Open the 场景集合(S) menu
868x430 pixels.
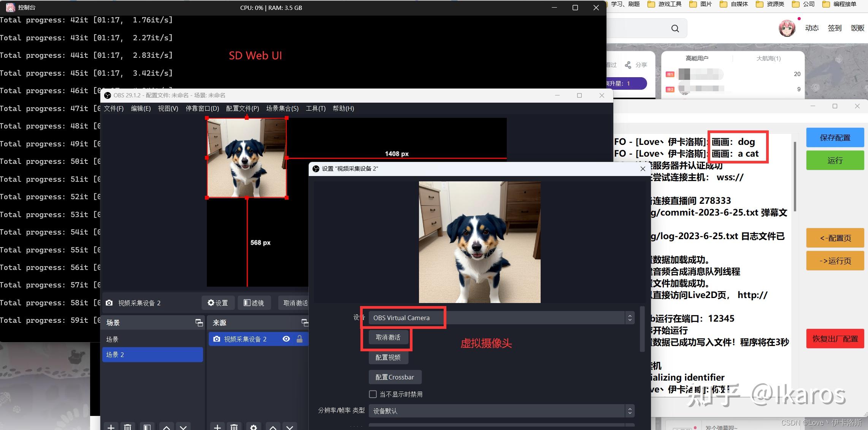point(282,108)
